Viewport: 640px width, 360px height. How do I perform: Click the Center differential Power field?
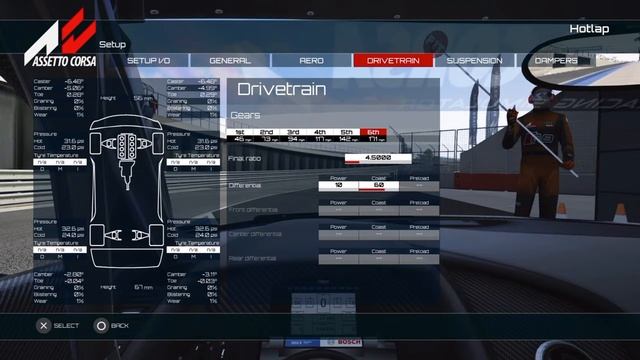(338, 235)
